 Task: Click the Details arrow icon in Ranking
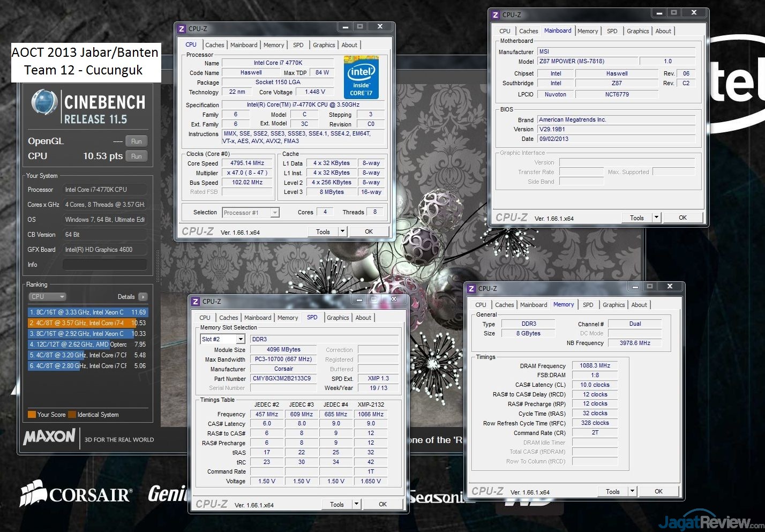tap(142, 297)
